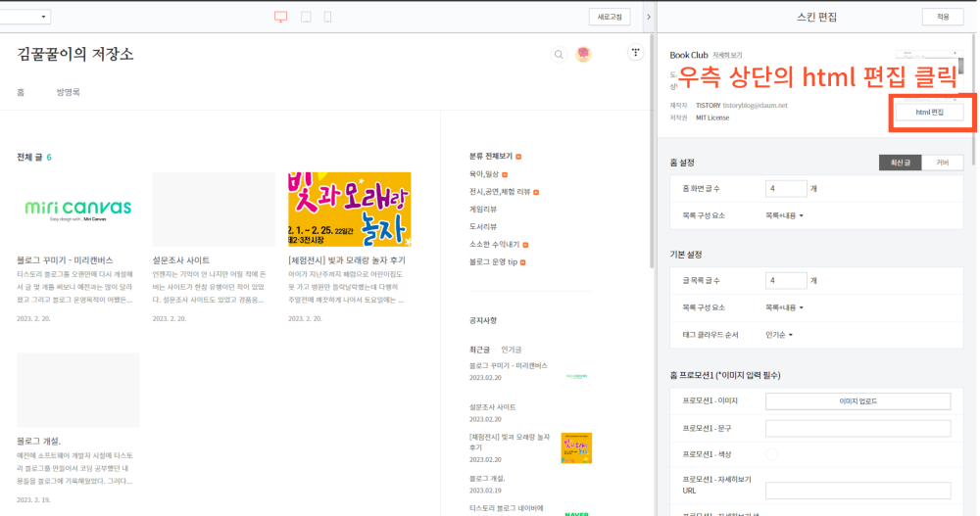Open 기본 설정 목록 구성 요소 dropdown
This screenshot has width=980, height=516.
pos(784,307)
